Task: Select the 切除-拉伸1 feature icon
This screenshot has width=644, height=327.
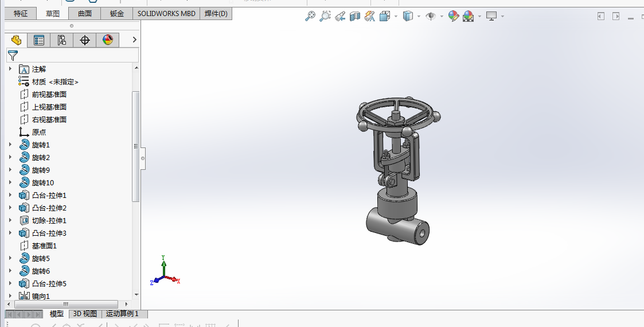Action: pyautogui.click(x=24, y=221)
